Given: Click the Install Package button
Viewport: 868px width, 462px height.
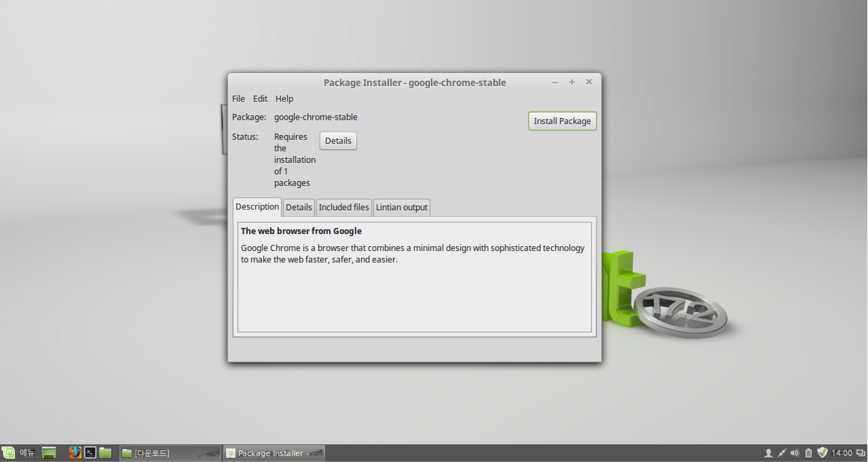Looking at the screenshot, I should (562, 121).
